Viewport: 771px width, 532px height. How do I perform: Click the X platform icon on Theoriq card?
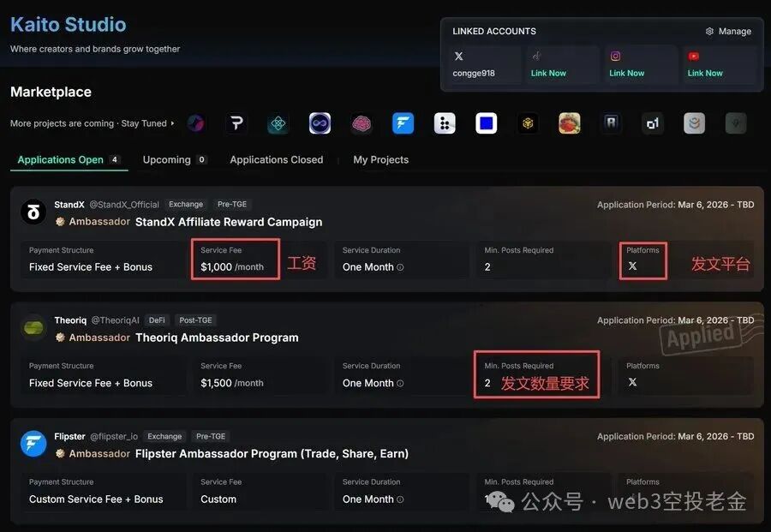point(632,382)
